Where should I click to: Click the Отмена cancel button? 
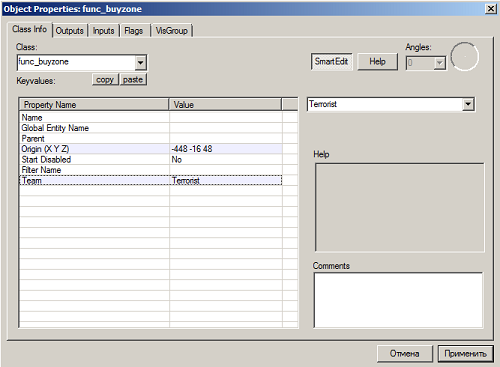(x=405, y=354)
